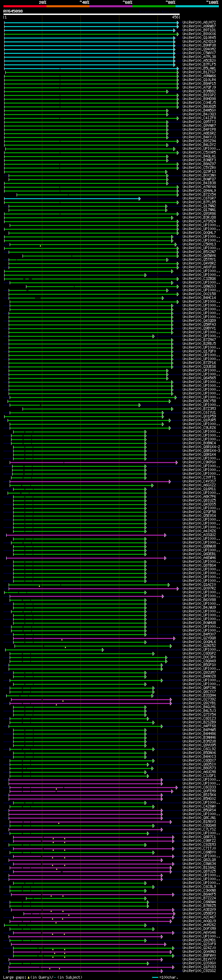Image resolution: width=222 pixels, height=980 pixels.
Task: Select the UniRef100_C0HEJ5 label
Action: tap(199, 103)
